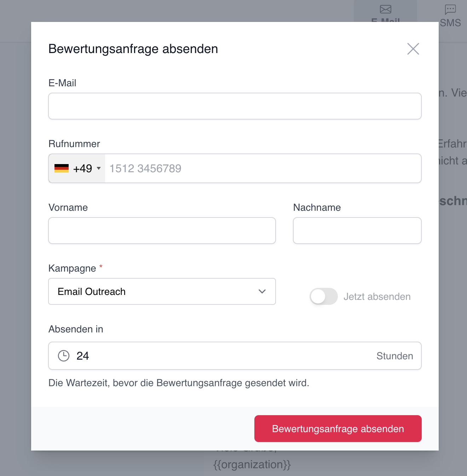Focus the E-Mail input field

click(235, 106)
